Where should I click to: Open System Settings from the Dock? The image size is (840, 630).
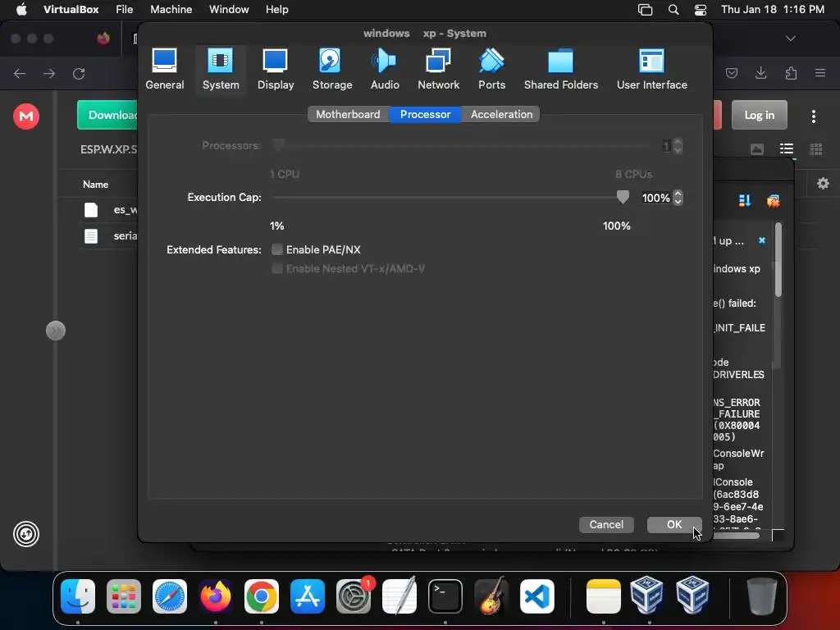(x=354, y=596)
